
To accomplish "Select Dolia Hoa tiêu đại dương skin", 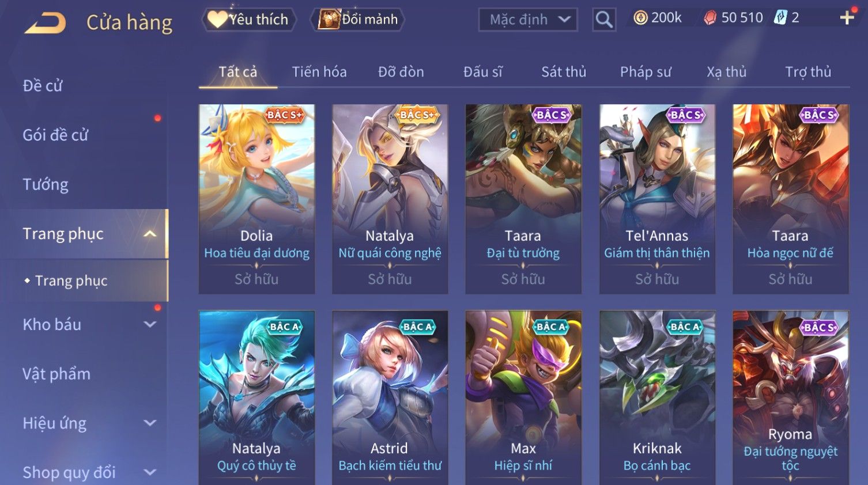I will click(x=256, y=199).
